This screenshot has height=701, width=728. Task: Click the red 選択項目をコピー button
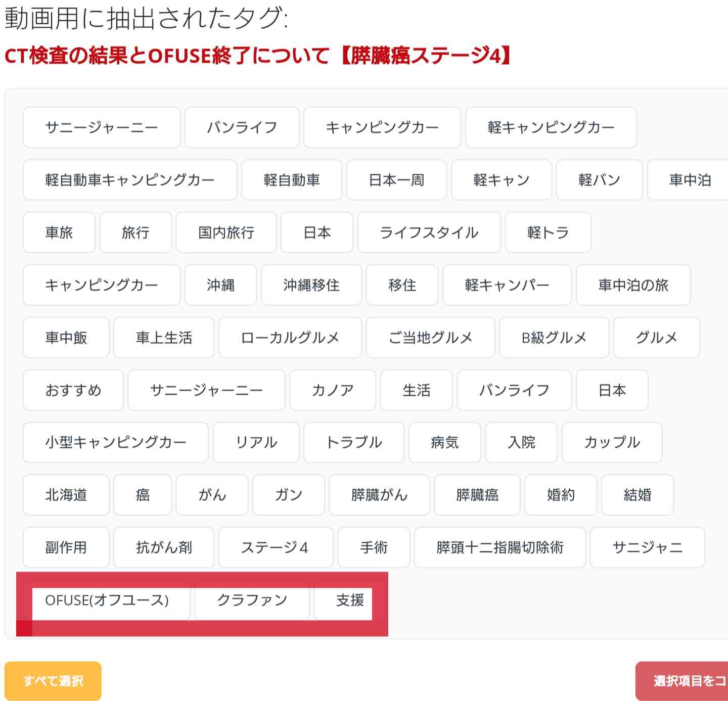[681, 681]
